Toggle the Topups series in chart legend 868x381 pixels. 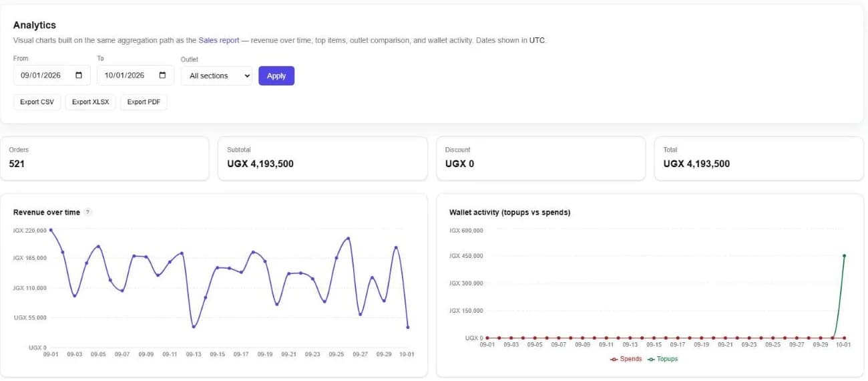pos(662,359)
